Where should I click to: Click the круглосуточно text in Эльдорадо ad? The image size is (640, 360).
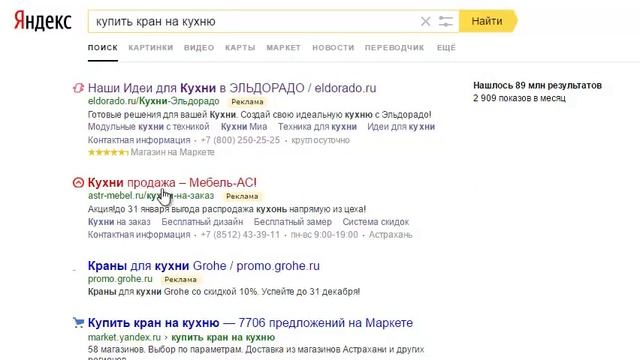coord(320,140)
